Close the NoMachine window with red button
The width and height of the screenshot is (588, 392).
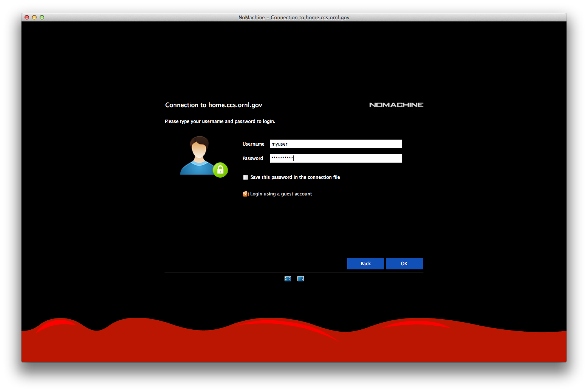(27, 17)
